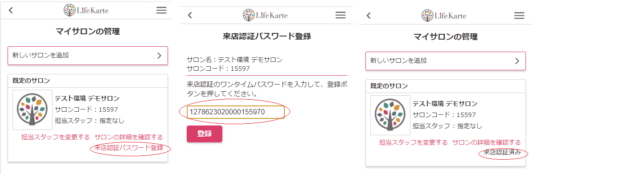Image resolution: width=644 pixels, height=178 pixels.
Task: Tap the back arrow on the left screen
Action: click(x=11, y=10)
